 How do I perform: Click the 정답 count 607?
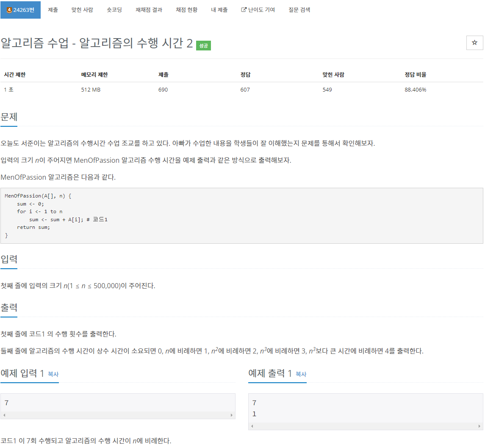pos(245,89)
